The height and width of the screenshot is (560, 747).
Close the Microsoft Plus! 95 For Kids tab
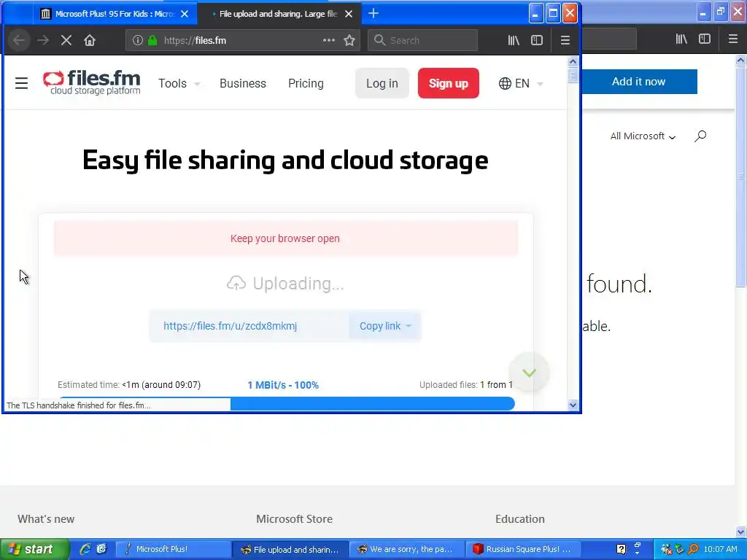(x=185, y=14)
